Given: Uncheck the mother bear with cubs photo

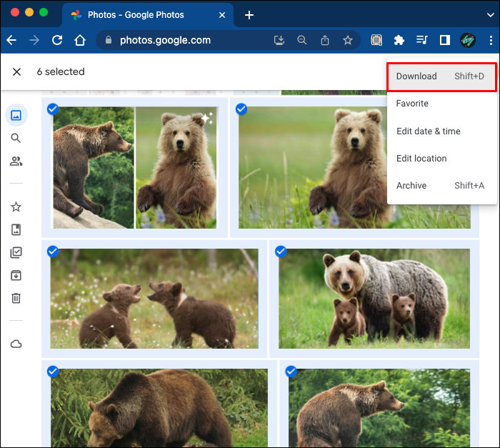Looking at the screenshot, I should click(281, 252).
